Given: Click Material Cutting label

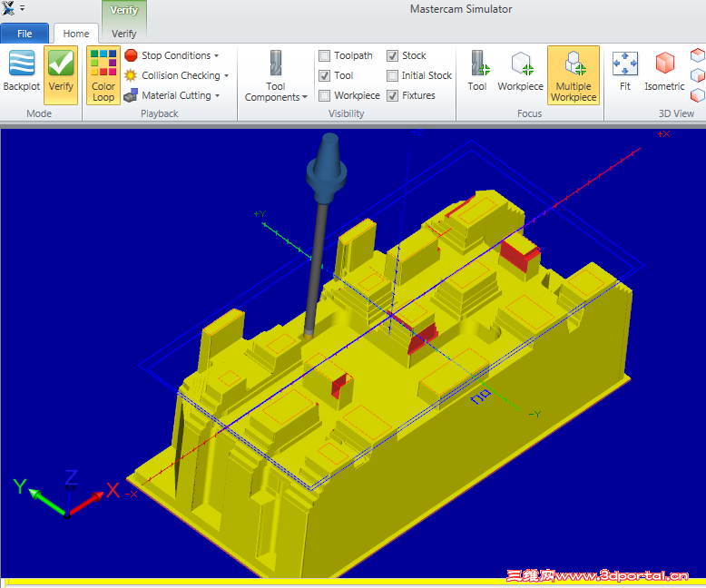Looking at the screenshot, I should 176,95.
